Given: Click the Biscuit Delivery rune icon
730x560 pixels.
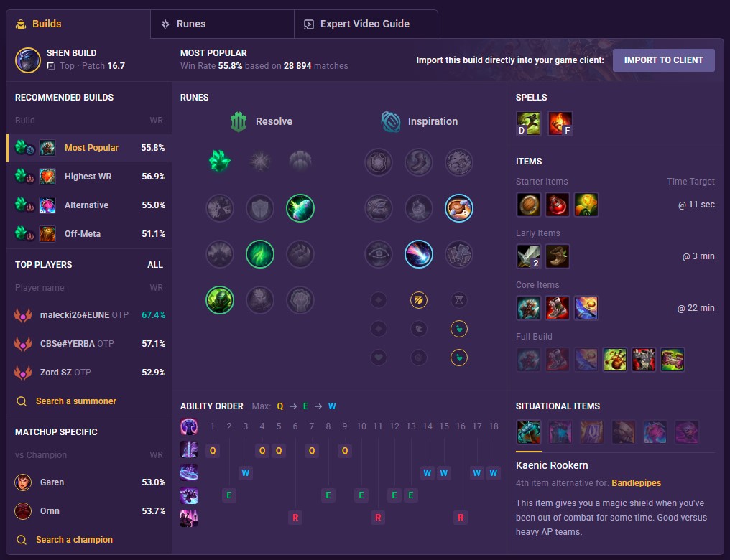Looking at the screenshot, I should point(458,208).
